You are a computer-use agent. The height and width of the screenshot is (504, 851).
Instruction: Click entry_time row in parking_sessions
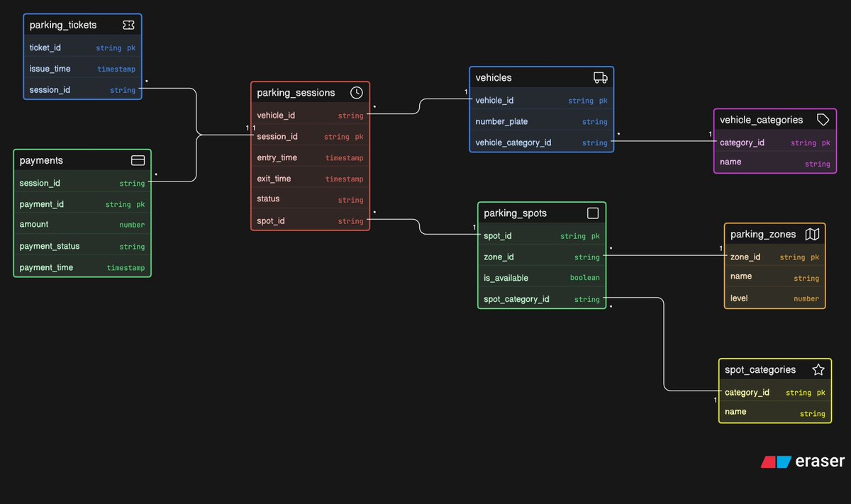(x=310, y=157)
